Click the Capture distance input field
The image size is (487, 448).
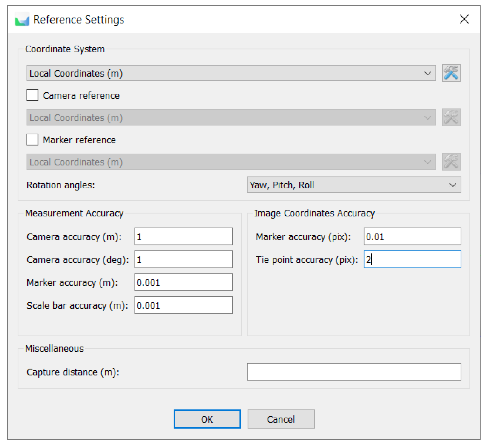[x=354, y=372]
